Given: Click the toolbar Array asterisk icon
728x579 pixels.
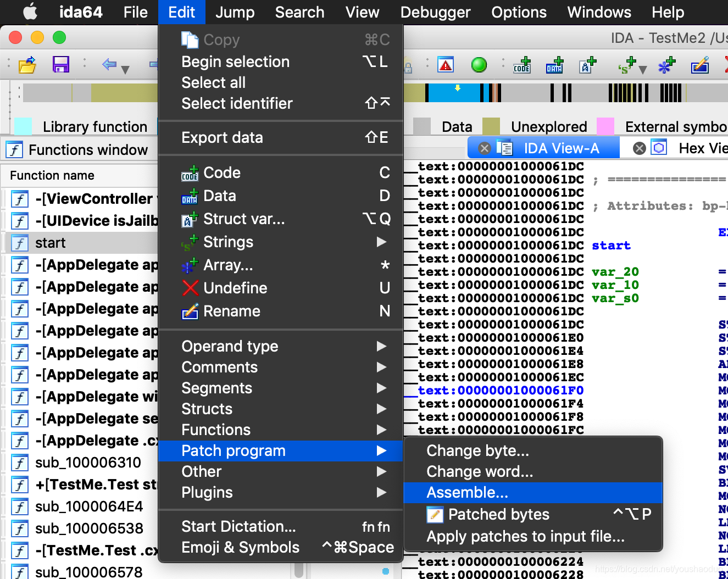Looking at the screenshot, I should 667,65.
